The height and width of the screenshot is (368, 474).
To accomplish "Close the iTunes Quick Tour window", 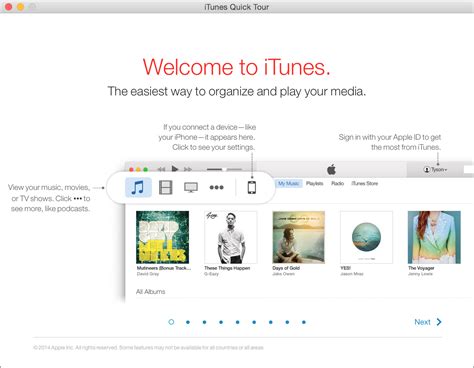I will pyautogui.click(x=9, y=7).
